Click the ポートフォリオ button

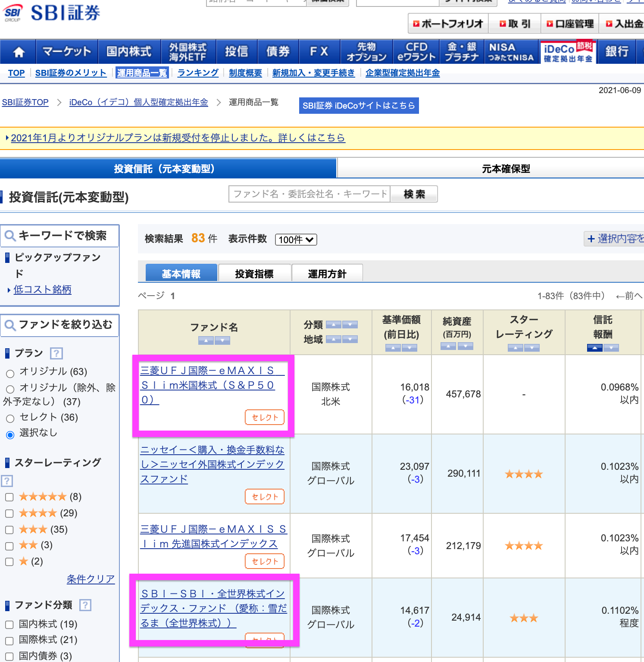point(448,24)
